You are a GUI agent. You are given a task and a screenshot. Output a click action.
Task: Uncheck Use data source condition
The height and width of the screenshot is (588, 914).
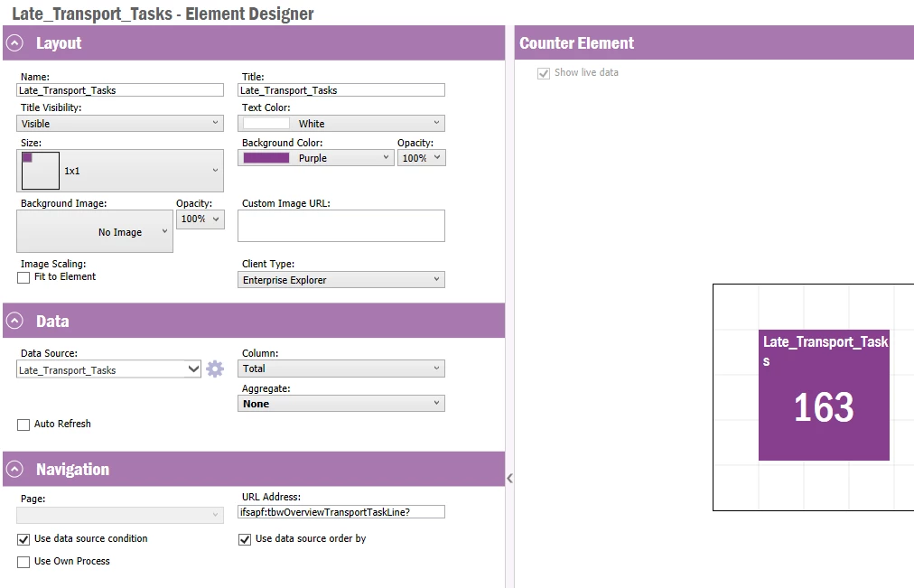pos(23,539)
